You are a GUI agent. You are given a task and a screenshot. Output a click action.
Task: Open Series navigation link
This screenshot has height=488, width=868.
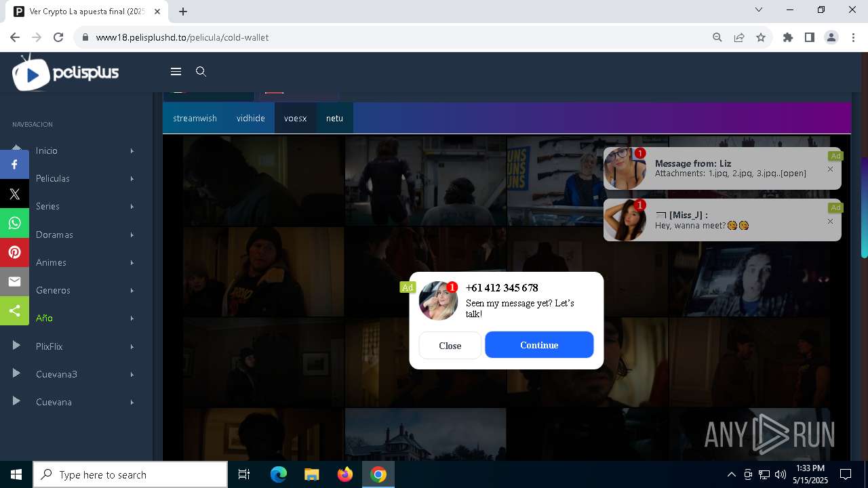(x=47, y=206)
